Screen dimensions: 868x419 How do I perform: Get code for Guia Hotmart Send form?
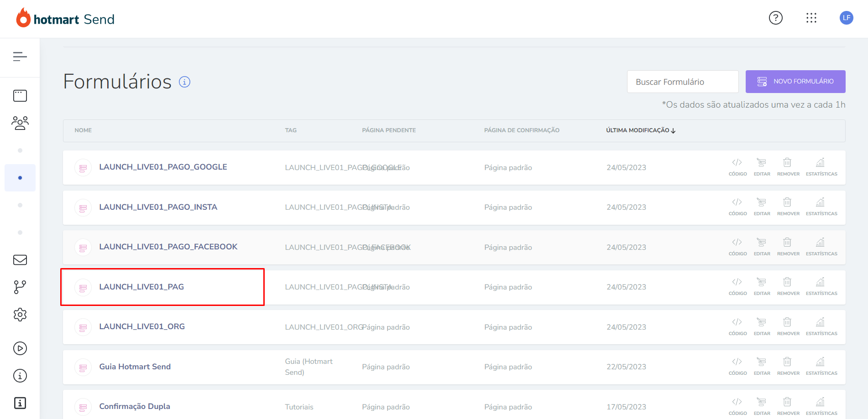[737, 367]
